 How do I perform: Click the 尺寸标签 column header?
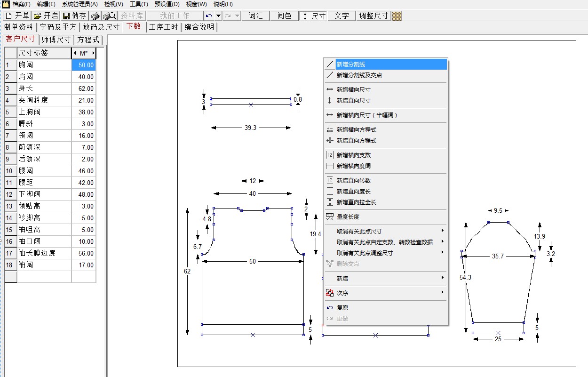click(x=44, y=53)
